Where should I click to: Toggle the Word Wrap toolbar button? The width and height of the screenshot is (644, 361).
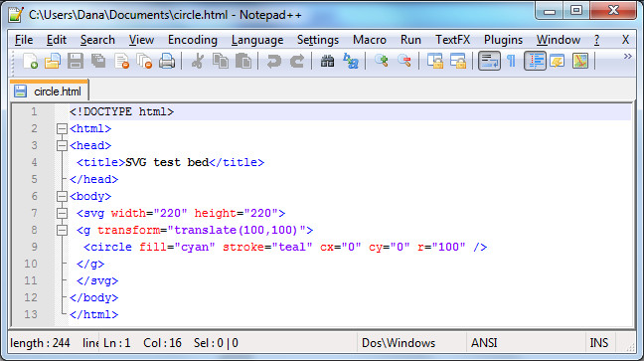point(489,62)
